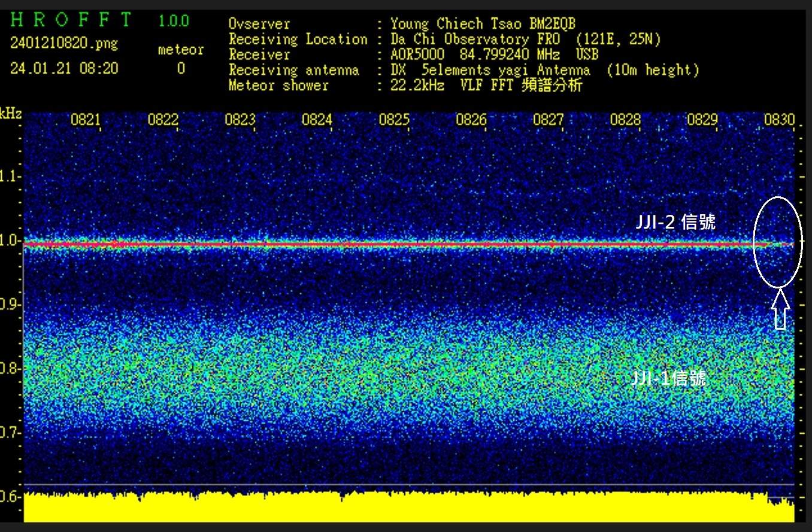Click the JJI-2 信號 label

pyautogui.click(x=675, y=223)
